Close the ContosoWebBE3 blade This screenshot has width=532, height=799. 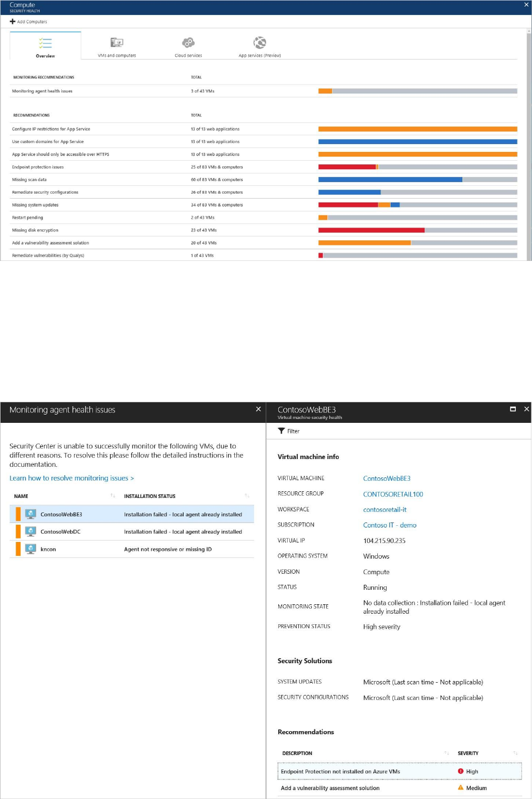tap(526, 409)
